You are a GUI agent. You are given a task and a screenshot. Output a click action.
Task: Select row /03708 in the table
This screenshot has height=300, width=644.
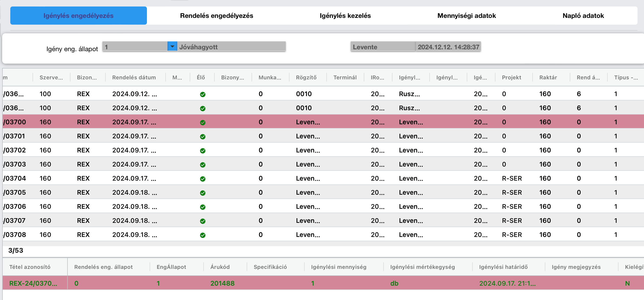(x=323, y=234)
